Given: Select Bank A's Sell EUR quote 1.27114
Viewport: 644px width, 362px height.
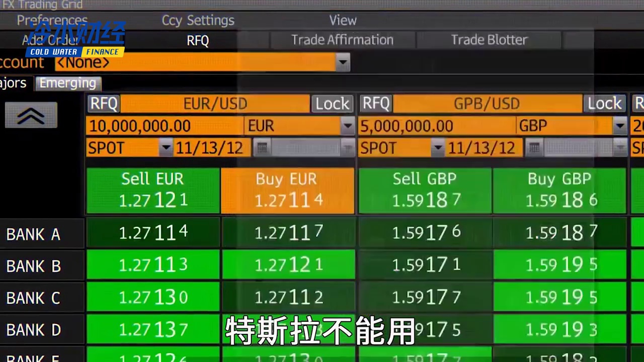Looking at the screenshot, I should tap(153, 233).
